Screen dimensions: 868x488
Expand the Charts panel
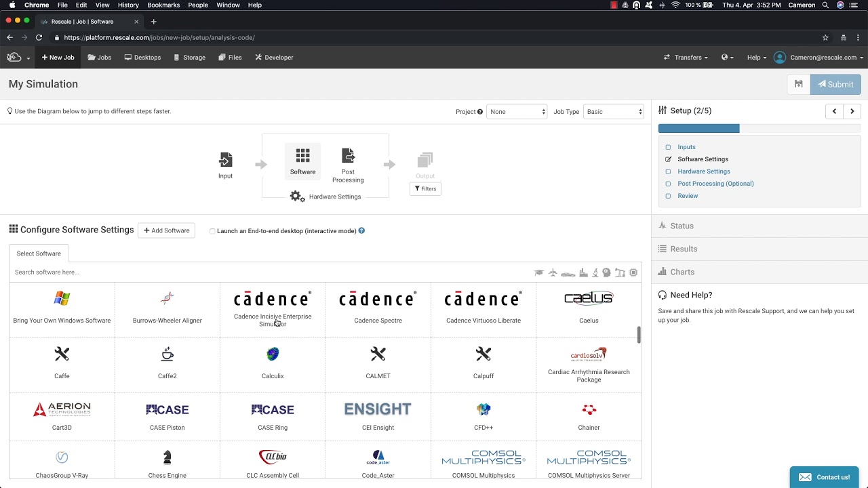tap(759, 272)
